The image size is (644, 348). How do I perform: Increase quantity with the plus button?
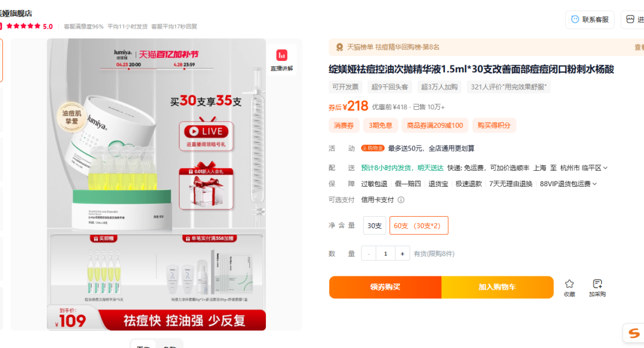[402, 254]
